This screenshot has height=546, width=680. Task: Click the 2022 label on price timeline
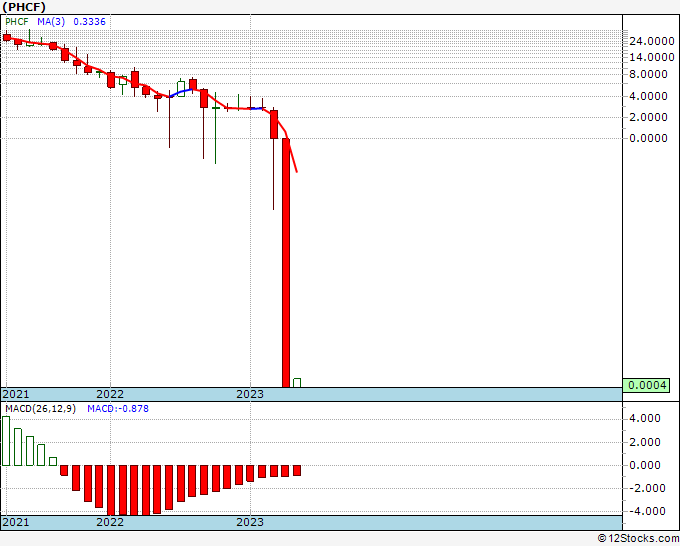110,394
